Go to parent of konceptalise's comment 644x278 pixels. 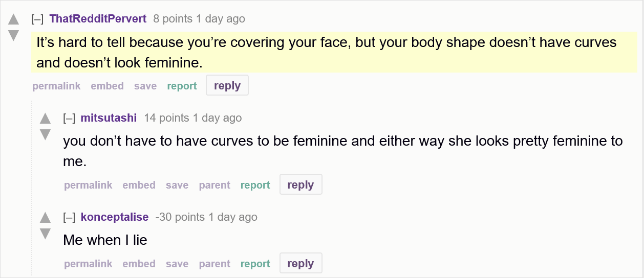pyautogui.click(x=214, y=264)
